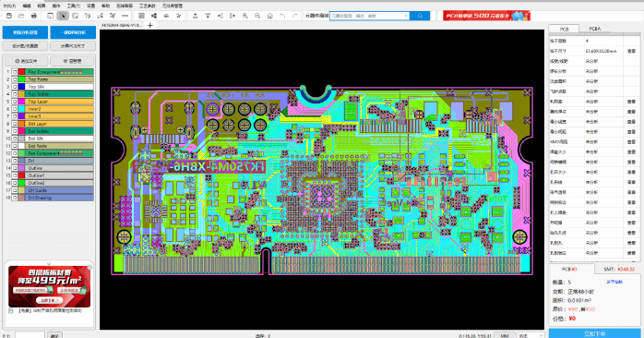
Task: Open the 设置 menu
Action: (90, 6)
